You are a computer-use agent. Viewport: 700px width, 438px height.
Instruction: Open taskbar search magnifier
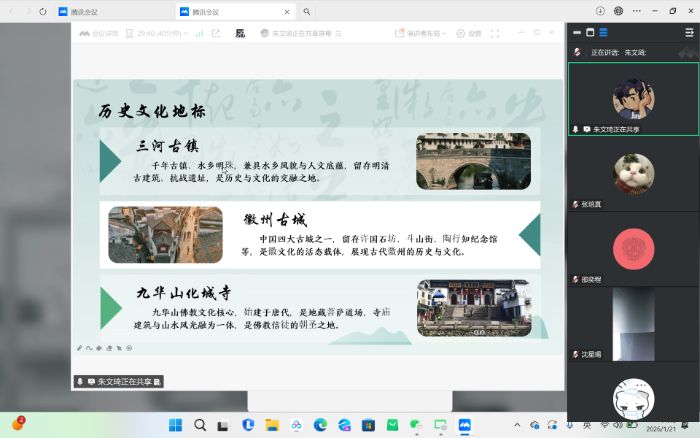(x=200, y=425)
